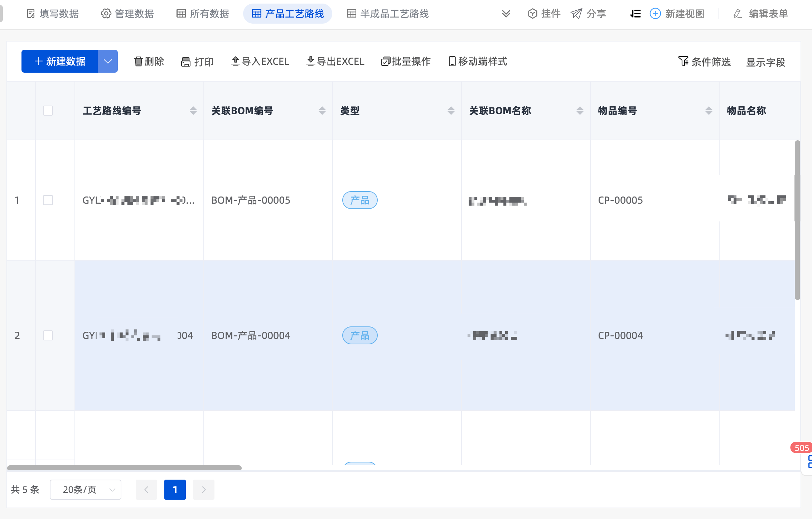812x519 pixels.
Task: Toggle the select-all header checkbox
Action: [x=48, y=111]
